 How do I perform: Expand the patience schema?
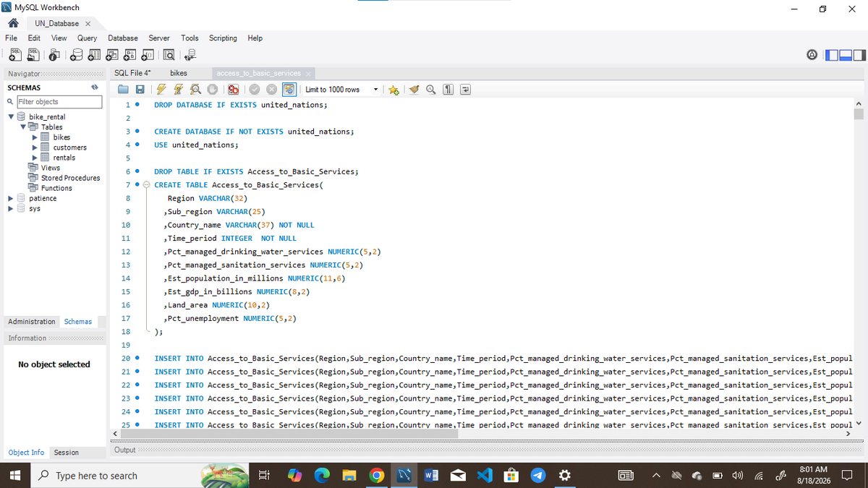[11, 198]
